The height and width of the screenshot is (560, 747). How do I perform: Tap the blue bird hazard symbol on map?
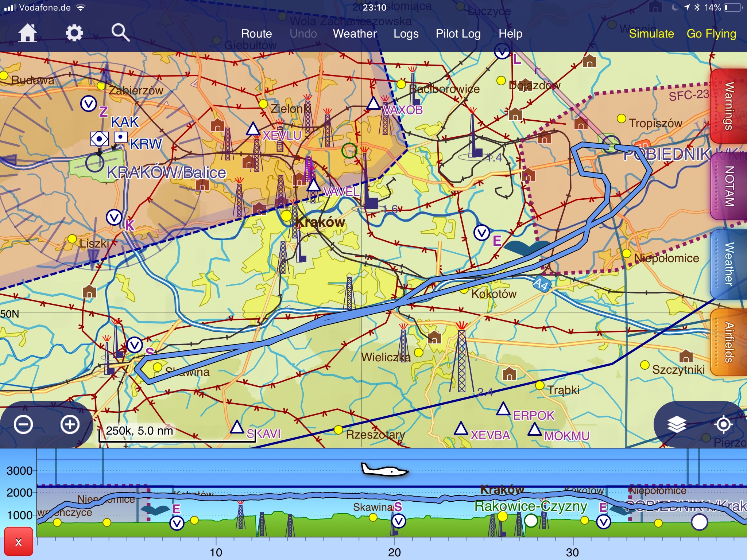[527, 248]
